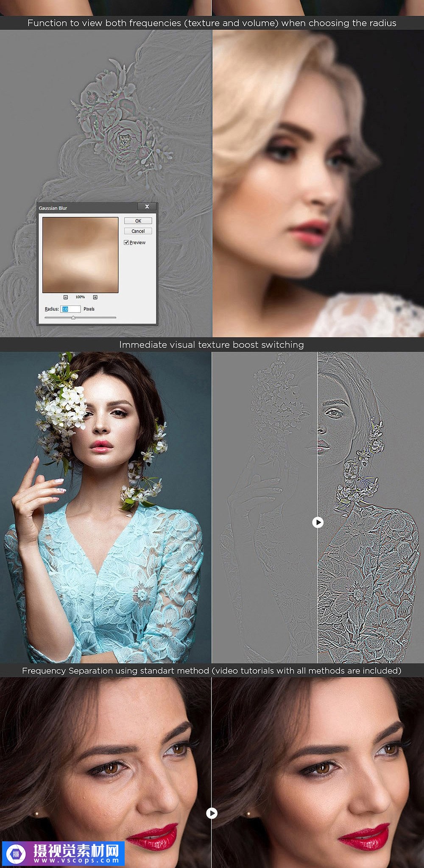Cancel the Gaussian Blur dialog
The width and height of the screenshot is (424, 868).
138,231
